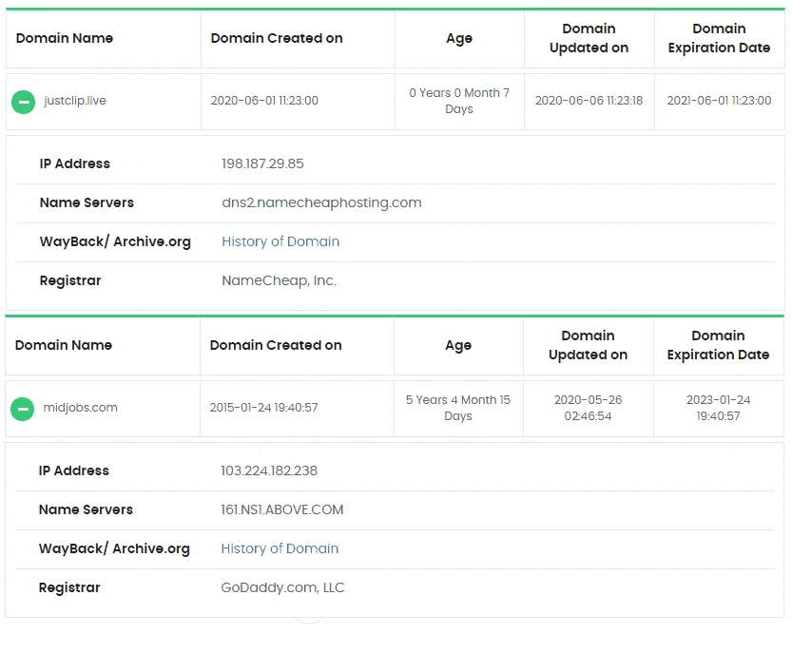
Task: Click the top table's Domain Created on header
Action: (277, 38)
